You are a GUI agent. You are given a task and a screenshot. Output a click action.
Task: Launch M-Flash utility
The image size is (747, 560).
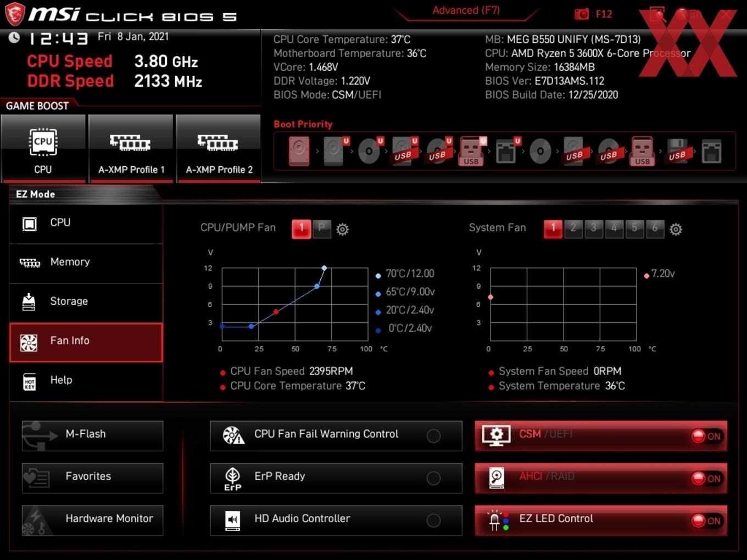pos(92,436)
